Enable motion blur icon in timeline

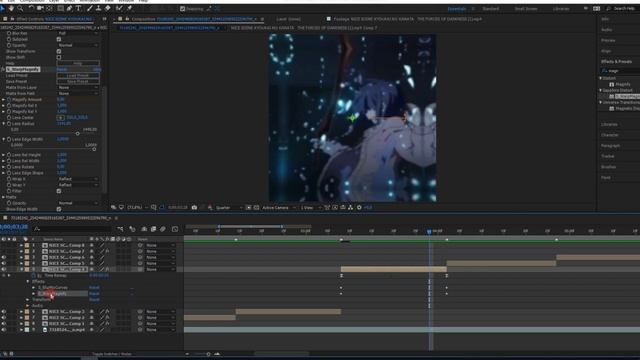163,229
